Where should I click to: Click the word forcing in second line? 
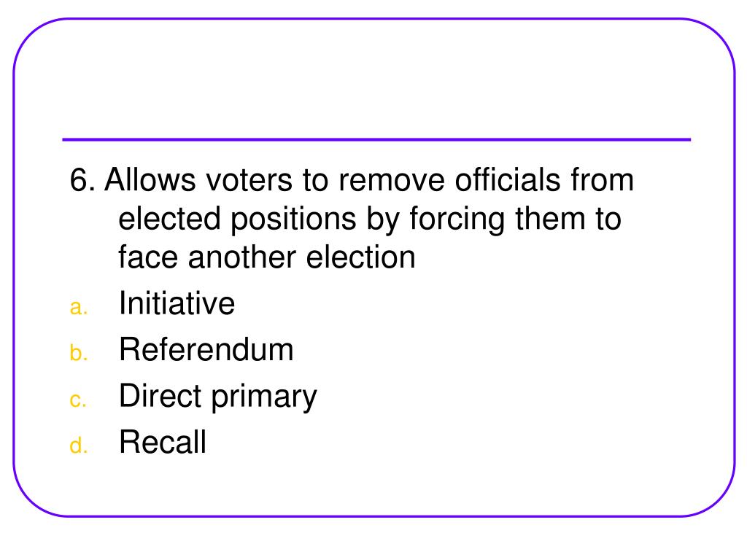(457, 220)
